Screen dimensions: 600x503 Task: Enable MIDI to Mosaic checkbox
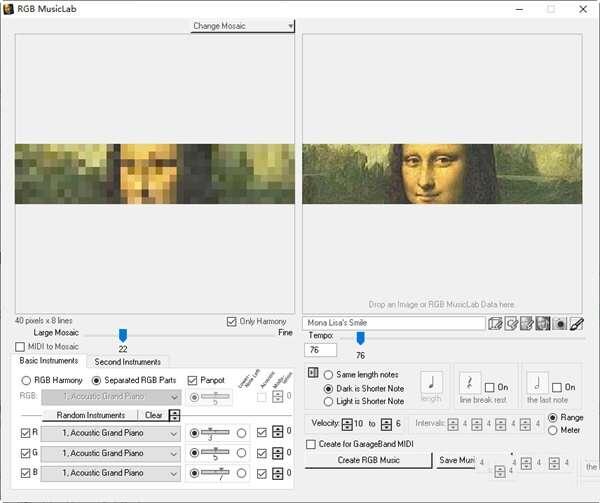pos(21,346)
